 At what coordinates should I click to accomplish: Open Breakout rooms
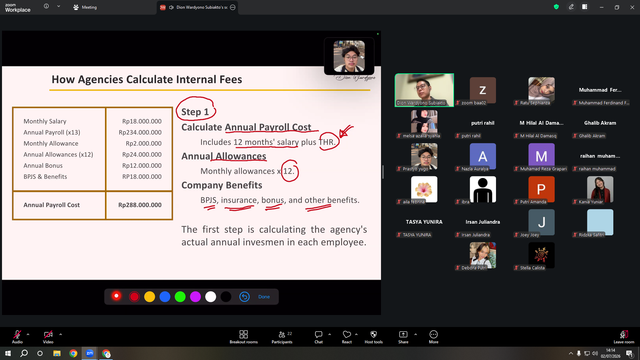pos(244,337)
